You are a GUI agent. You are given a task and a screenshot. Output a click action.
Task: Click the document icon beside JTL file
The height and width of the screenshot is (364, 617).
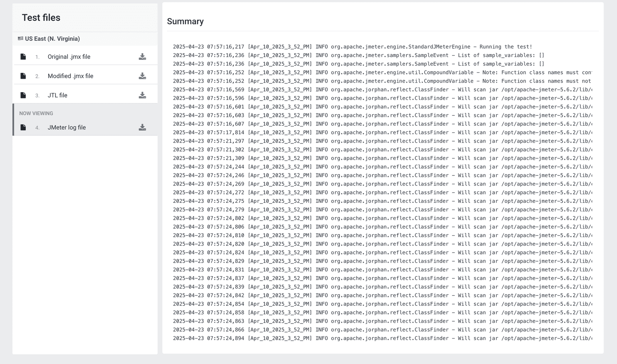(23, 95)
